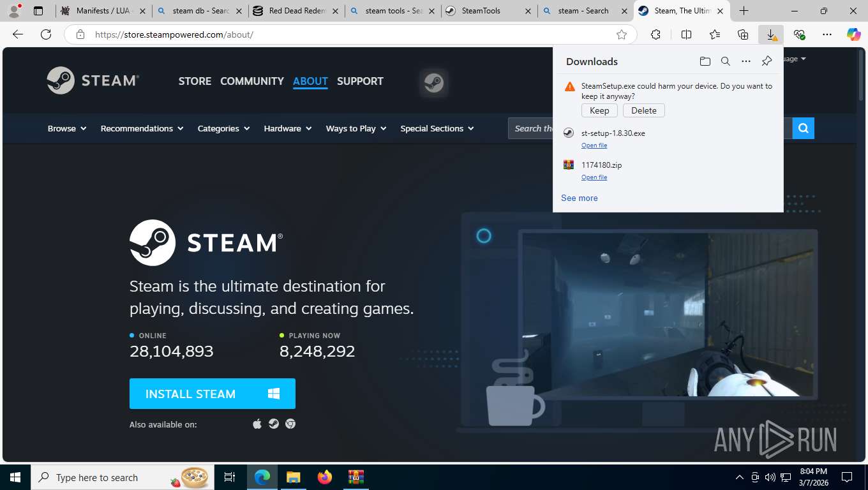This screenshot has height=490, width=868.
Task: Open file link for 1174180.zip
Action: (x=594, y=177)
